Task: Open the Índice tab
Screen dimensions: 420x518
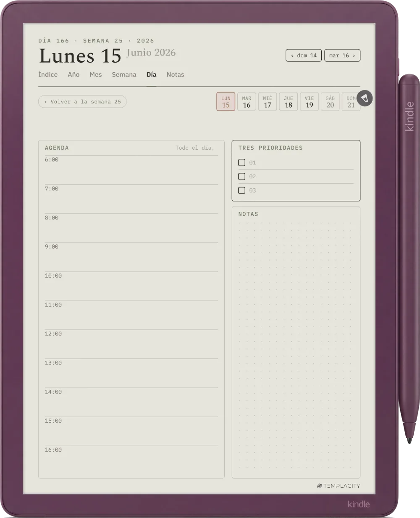Action: click(48, 74)
